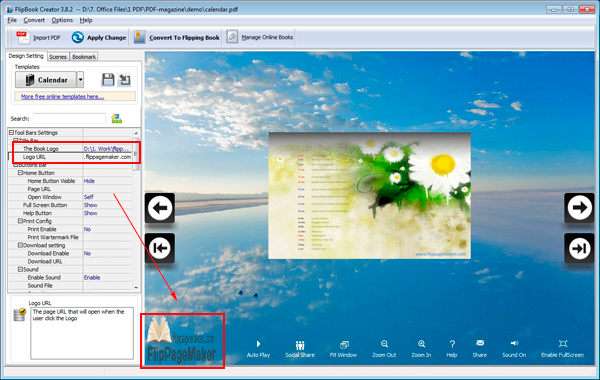Open the template dropdown arrow next to Calendar
The width and height of the screenshot is (600, 380).
click(x=80, y=80)
